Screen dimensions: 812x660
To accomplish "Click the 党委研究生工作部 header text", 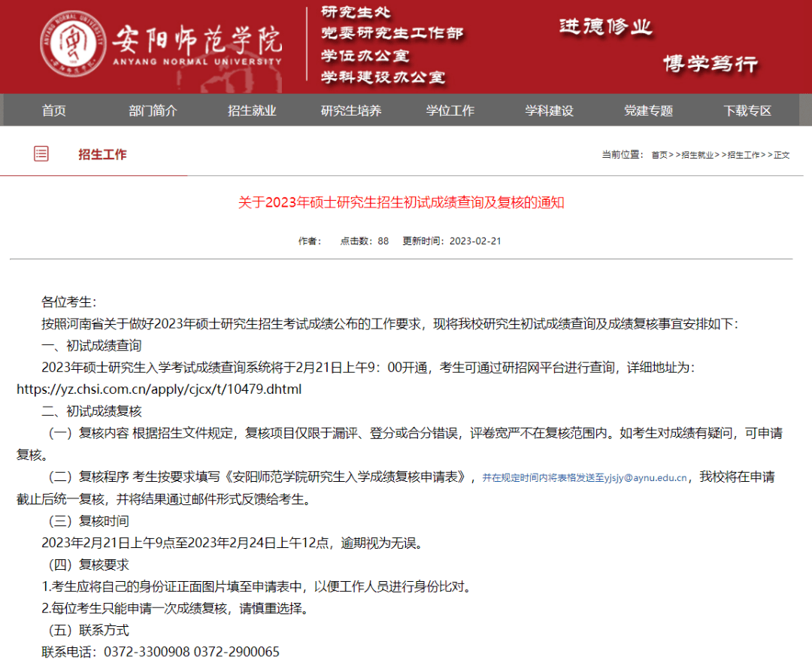I will 392,34.
